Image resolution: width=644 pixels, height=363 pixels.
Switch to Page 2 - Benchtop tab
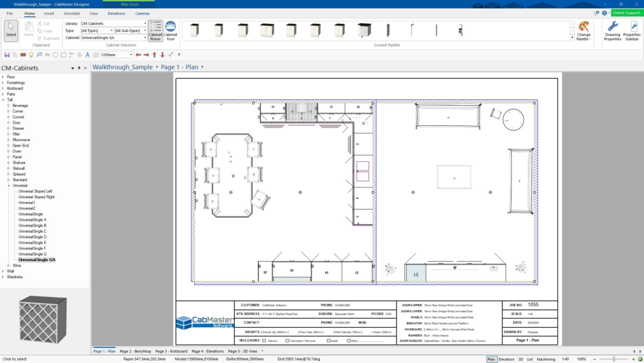135,350
